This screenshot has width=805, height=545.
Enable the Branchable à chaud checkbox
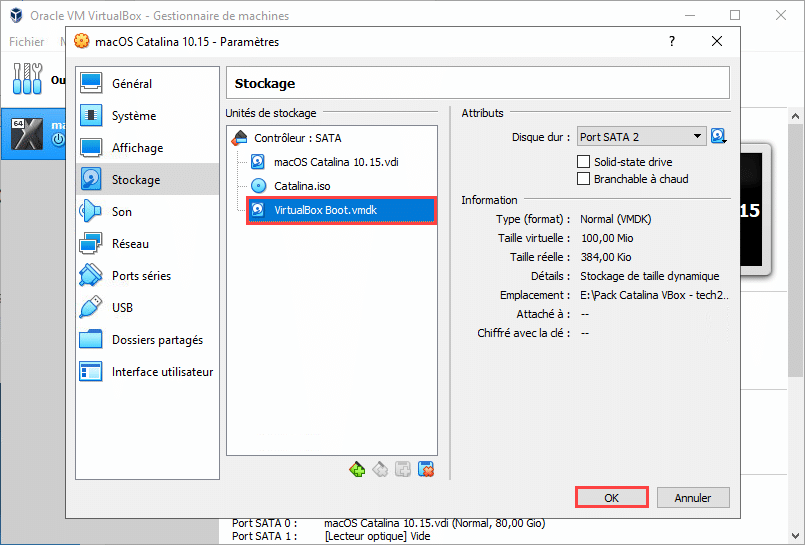[x=583, y=179]
